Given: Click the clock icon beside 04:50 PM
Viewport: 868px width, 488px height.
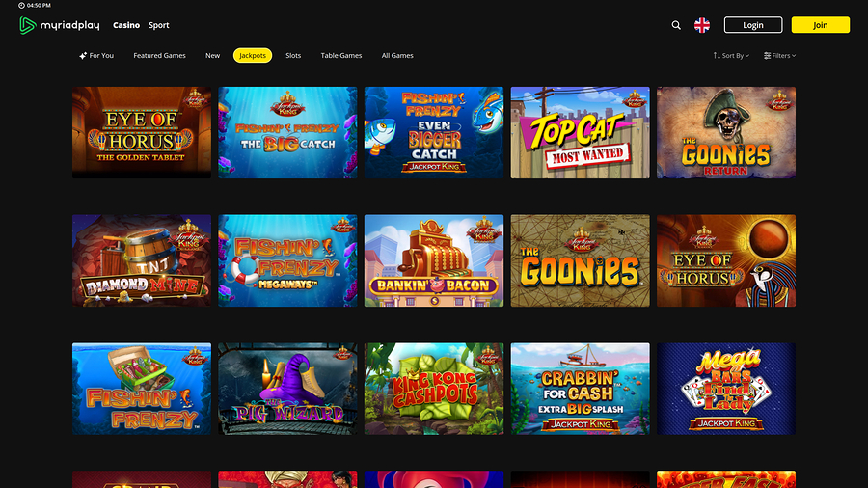Looking at the screenshot, I should [21, 6].
